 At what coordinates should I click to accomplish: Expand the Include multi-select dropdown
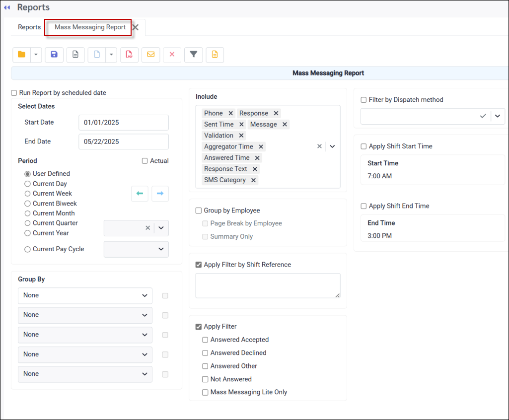click(x=332, y=146)
